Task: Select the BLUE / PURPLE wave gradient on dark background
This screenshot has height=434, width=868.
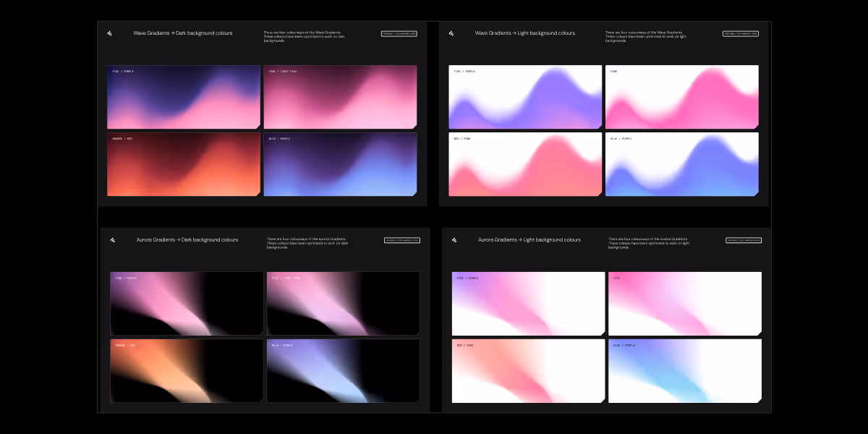Action: click(340, 164)
